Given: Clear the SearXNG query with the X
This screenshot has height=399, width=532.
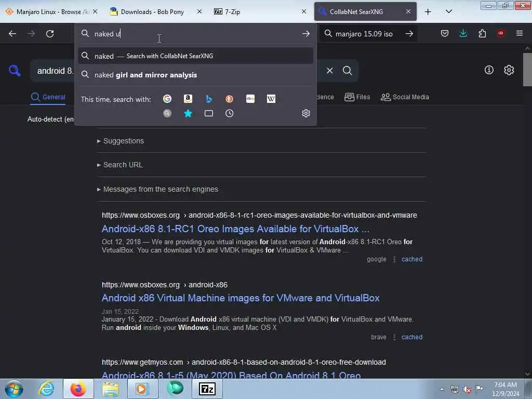Looking at the screenshot, I should point(329,71).
